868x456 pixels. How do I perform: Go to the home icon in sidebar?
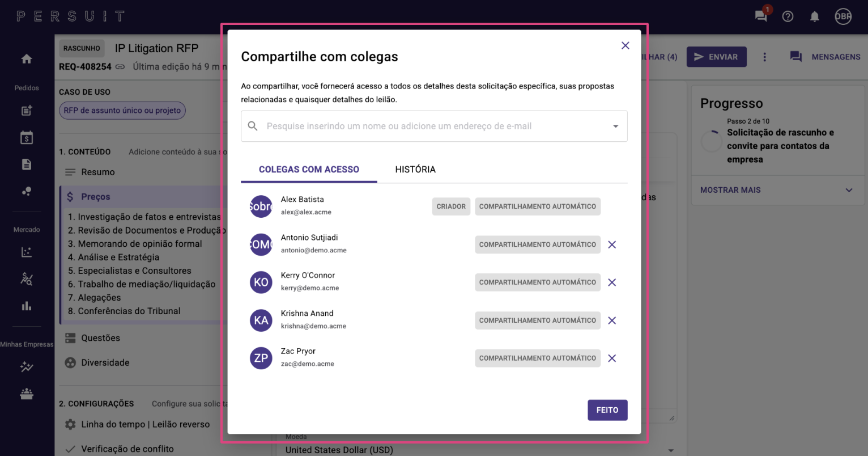click(x=27, y=59)
